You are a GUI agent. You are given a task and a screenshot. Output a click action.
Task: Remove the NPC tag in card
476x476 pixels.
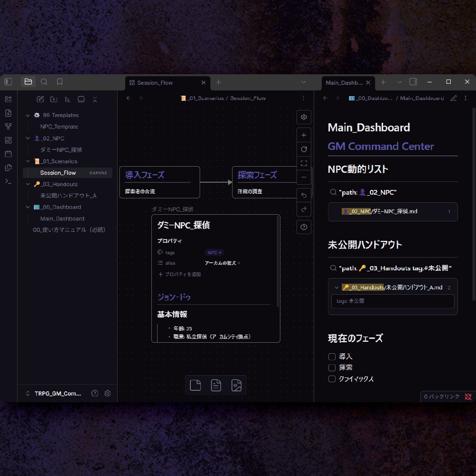(220, 253)
